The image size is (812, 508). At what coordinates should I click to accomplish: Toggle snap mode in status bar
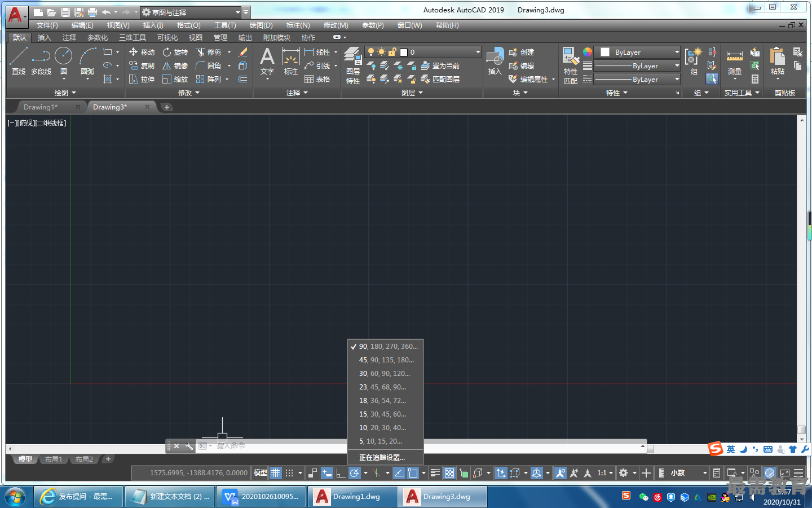pyautogui.click(x=289, y=473)
